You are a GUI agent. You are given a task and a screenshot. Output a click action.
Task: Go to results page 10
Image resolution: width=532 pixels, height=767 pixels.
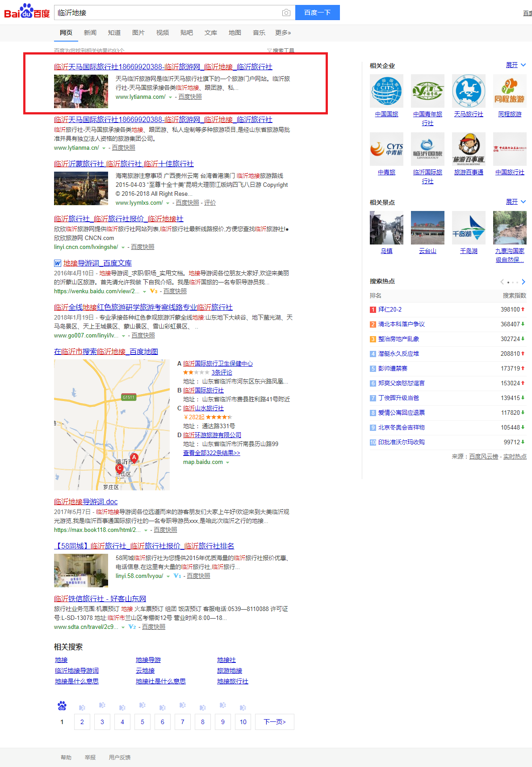(243, 722)
